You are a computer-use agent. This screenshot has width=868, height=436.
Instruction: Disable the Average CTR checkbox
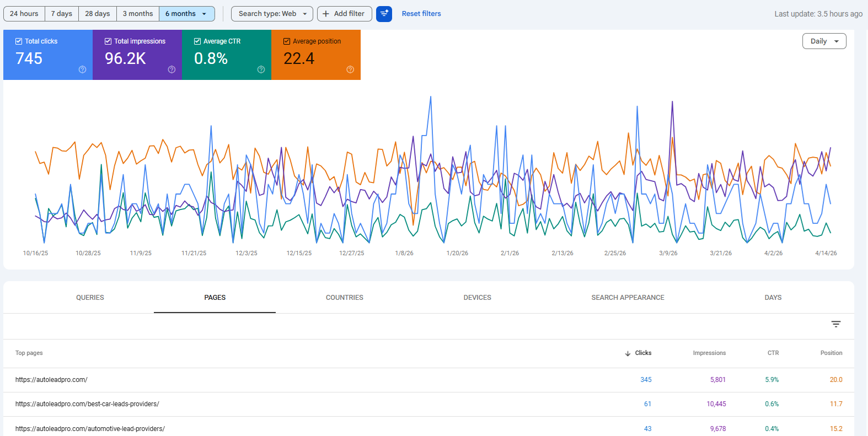197,41
